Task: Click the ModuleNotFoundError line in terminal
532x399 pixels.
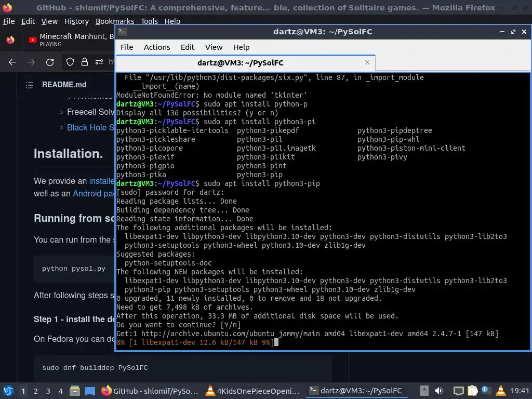Action: [x=212, y=95]
